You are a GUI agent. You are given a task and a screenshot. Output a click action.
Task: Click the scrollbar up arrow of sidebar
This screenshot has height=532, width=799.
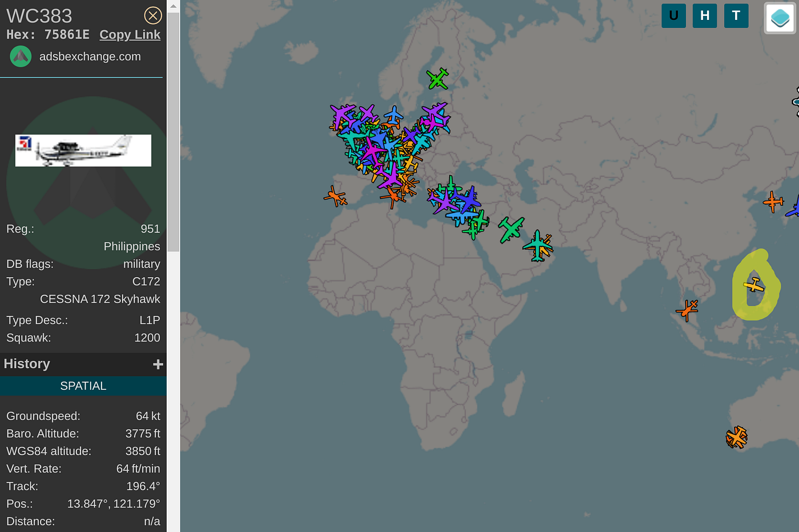173,6
